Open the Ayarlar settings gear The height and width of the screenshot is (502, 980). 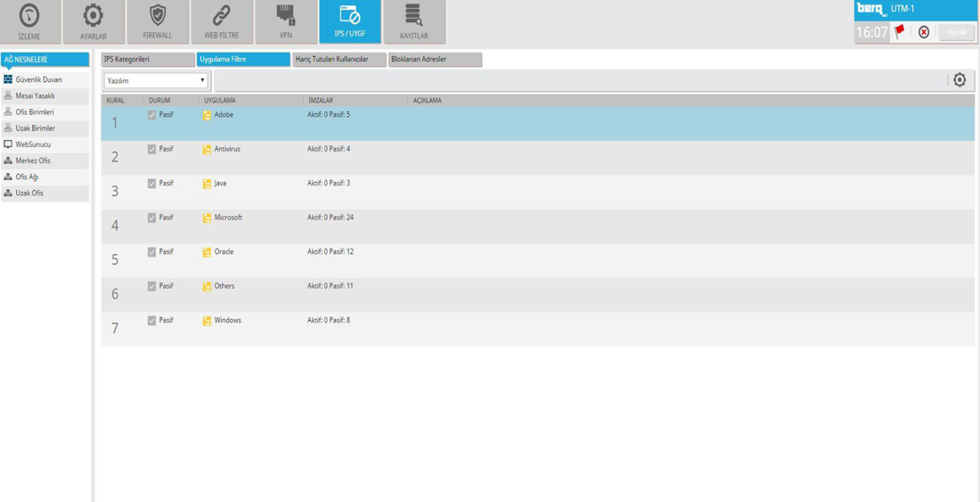[94, 21]
